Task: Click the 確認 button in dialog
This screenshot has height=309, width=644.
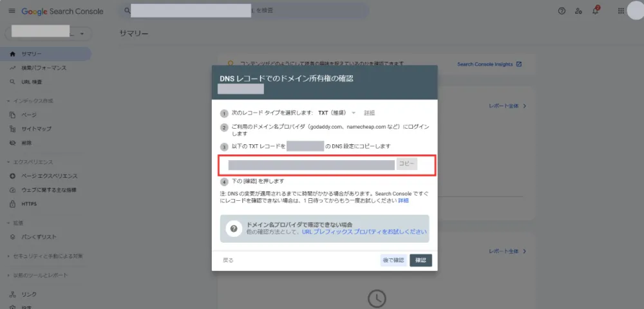Action: [421, 260]
